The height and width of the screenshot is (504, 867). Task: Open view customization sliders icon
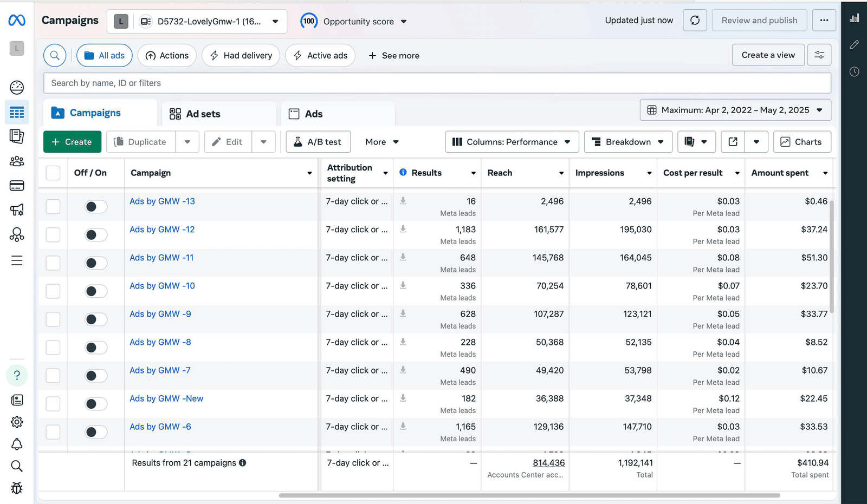(819, 55)
